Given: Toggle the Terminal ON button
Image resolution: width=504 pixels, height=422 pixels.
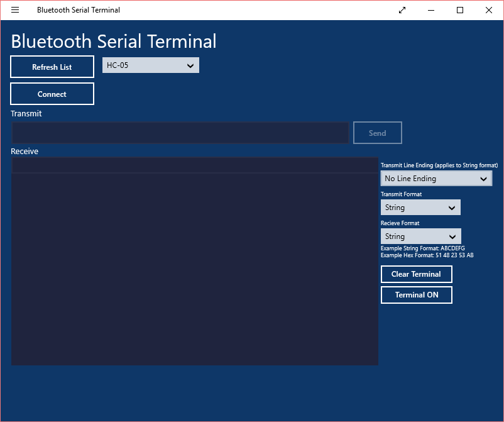Looking at the screenshot, I should click(416, 294).
